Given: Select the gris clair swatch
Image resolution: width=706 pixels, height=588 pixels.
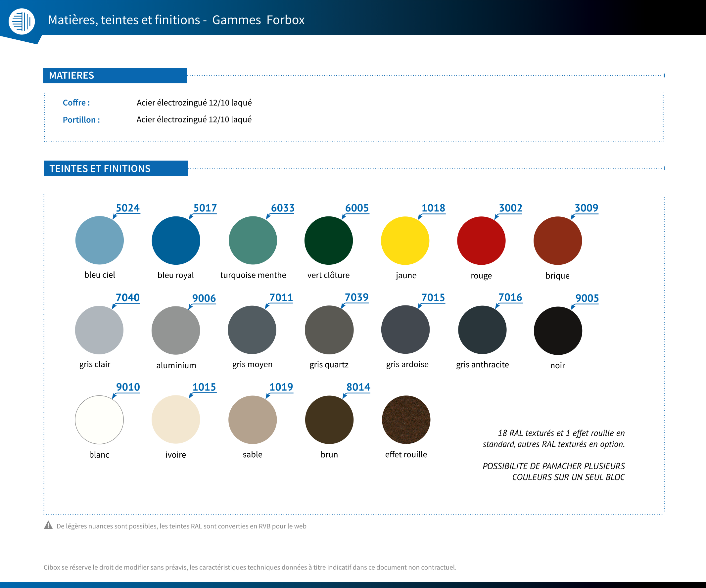Looking at the screenshot, I should click(99, 330).
